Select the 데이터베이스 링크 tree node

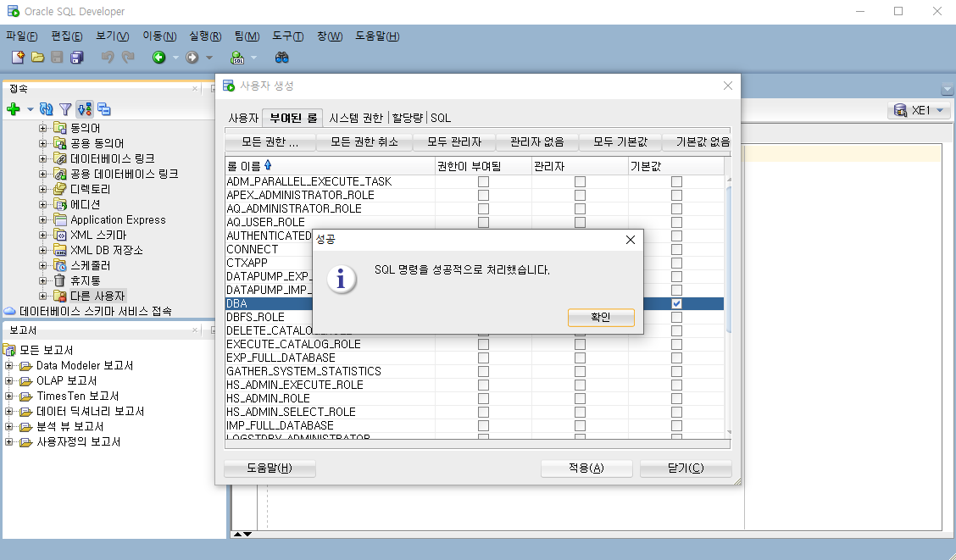[112, 159]
